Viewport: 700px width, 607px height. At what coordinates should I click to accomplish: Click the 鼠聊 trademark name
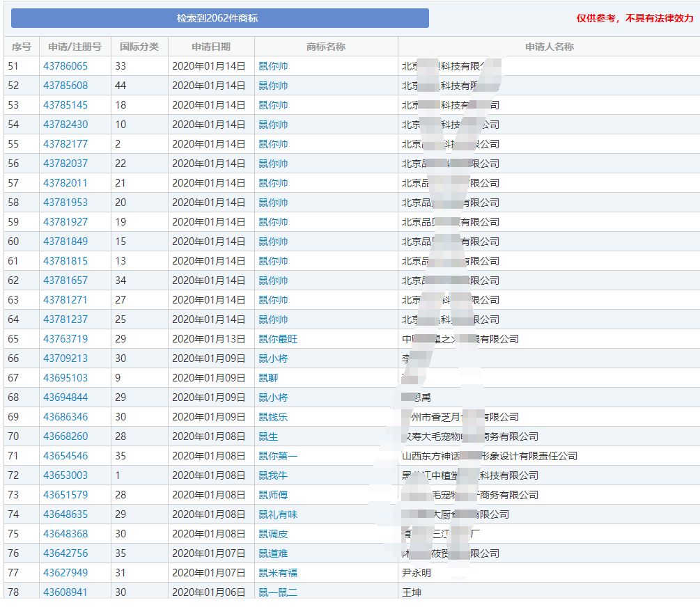(268, 378)
